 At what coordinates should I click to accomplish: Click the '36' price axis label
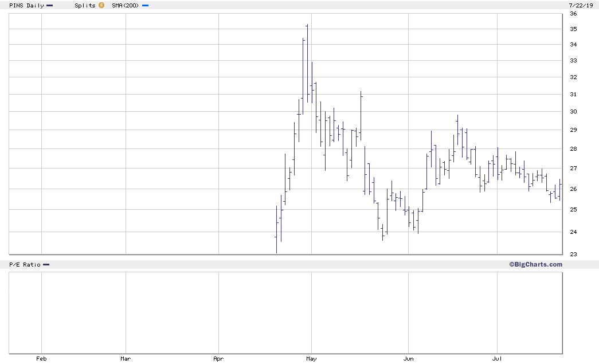[x=573, y=14]
